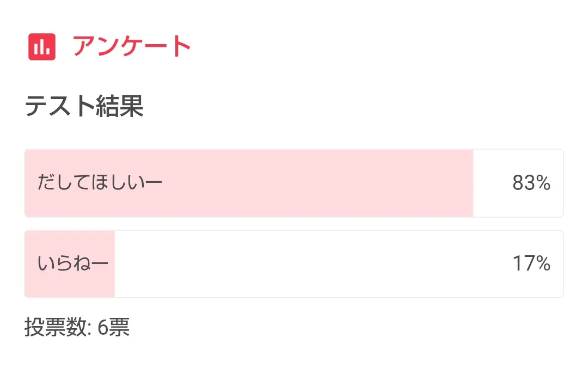Click the テスト結果 poll title
The height and width of the screenshot is (381, 588).
[84, 107]
